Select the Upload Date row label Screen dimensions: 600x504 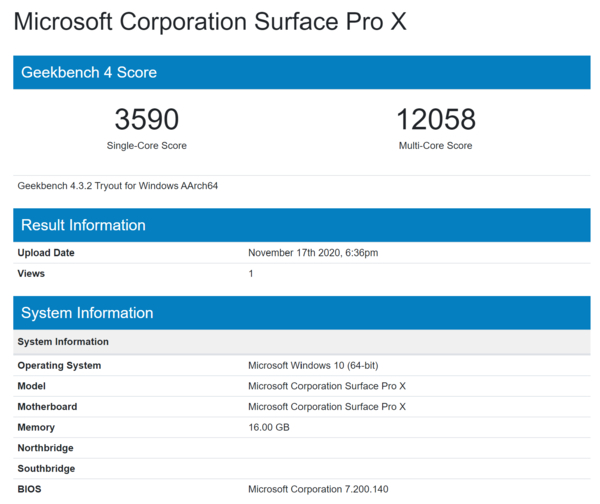[46, 253]
